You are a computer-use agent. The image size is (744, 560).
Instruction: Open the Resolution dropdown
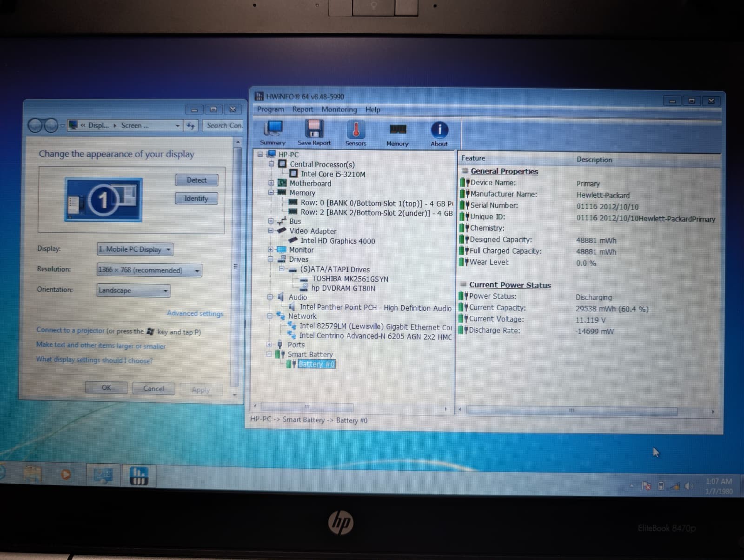pyautogui.click(x=149, y=270)
